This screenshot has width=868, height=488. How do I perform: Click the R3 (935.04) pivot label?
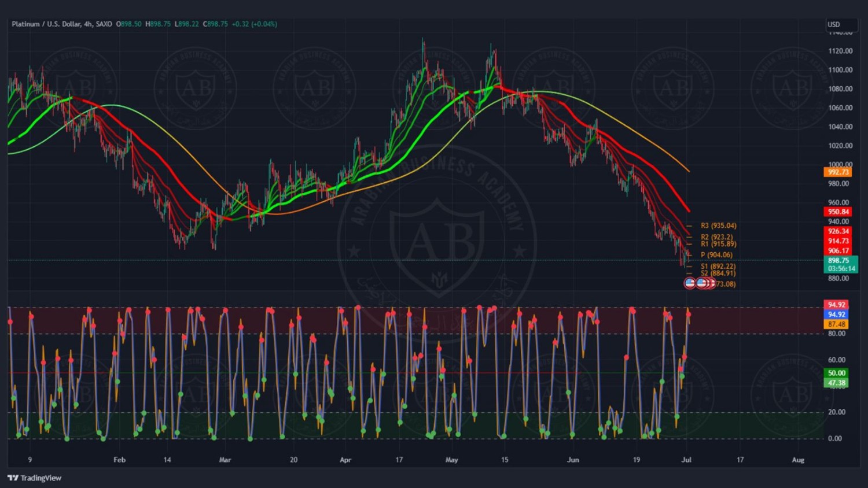coord(718,225)
